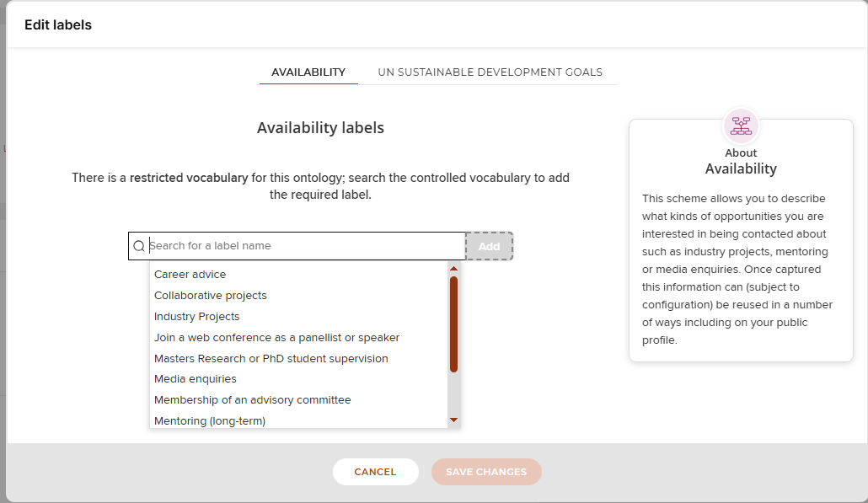Screen dimensions: 868x503
Task: Click the Add label button
Action: tap(489, 246)
